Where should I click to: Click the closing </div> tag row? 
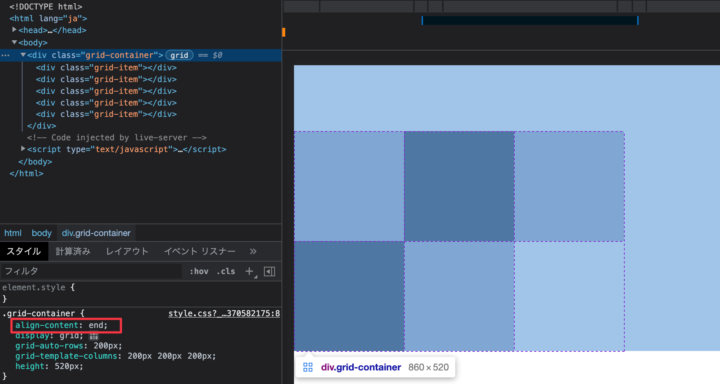click(x=41, y=126)
